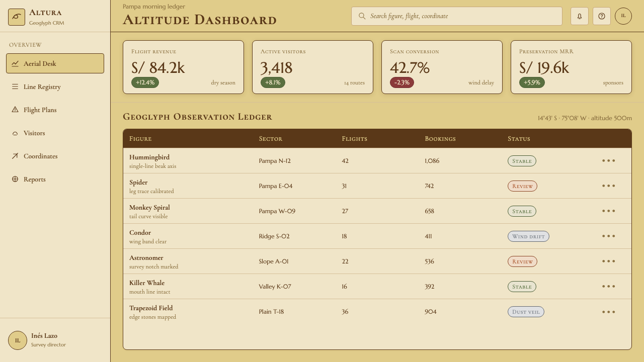Click the Preservation MRR card
This screenshot has height=362, width=644.
(571, 67)
